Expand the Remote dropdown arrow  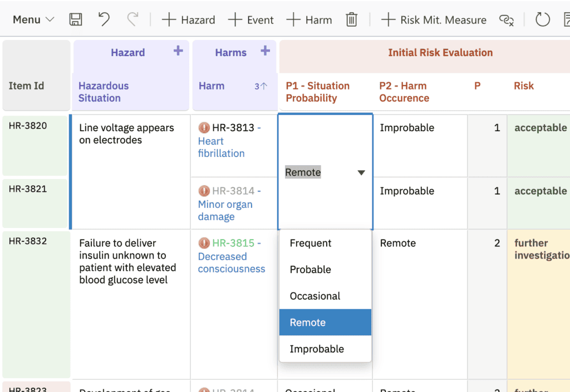(361, 172)
